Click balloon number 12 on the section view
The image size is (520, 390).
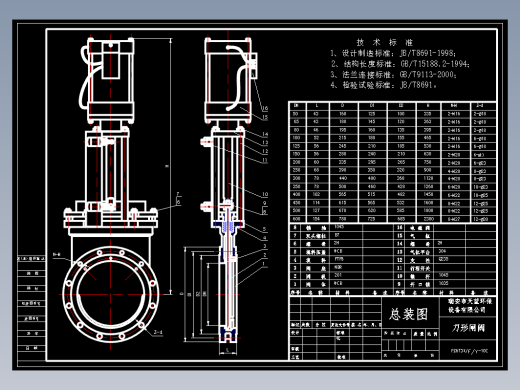[x=265, y=151]
